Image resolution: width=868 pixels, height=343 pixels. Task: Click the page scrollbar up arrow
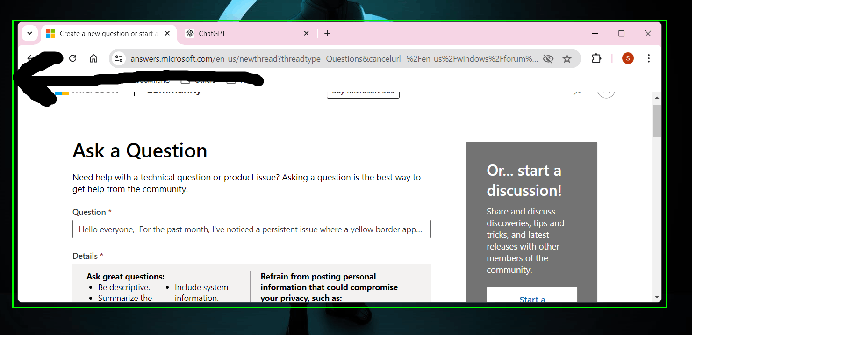(x=657, y=97)
